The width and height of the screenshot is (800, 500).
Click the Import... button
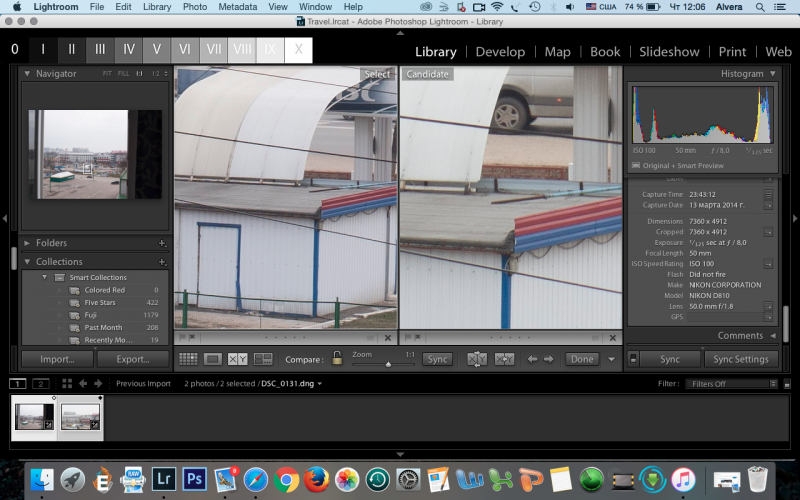[57, 359]
